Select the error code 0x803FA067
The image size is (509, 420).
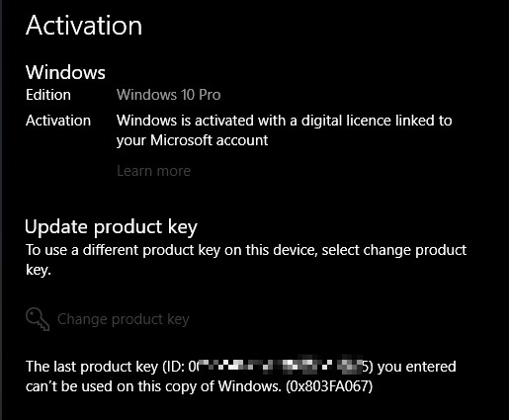[x=329, y=386]
